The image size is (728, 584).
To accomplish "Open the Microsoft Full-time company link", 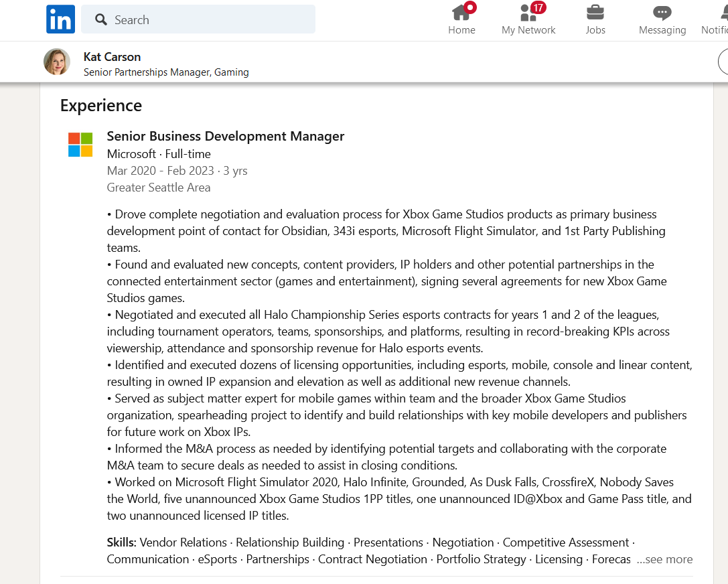I will 159,153.
